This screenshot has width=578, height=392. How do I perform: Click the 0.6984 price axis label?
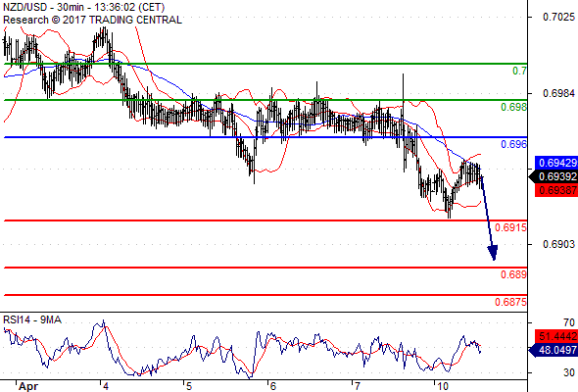pos(558,94)
